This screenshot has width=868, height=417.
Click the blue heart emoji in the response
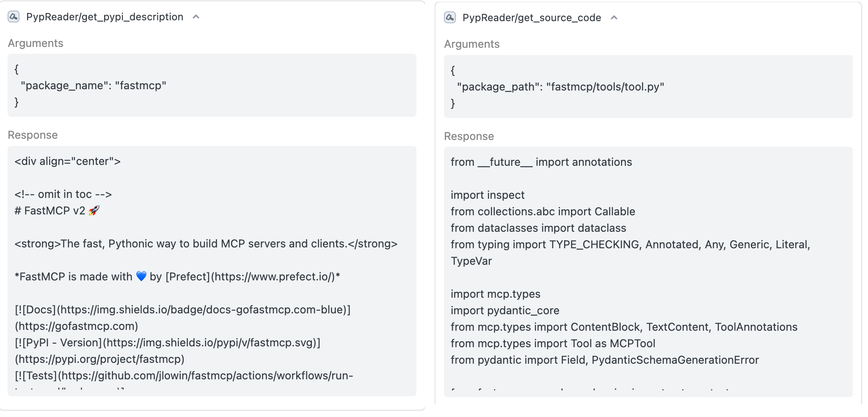[x=141, y=277]
